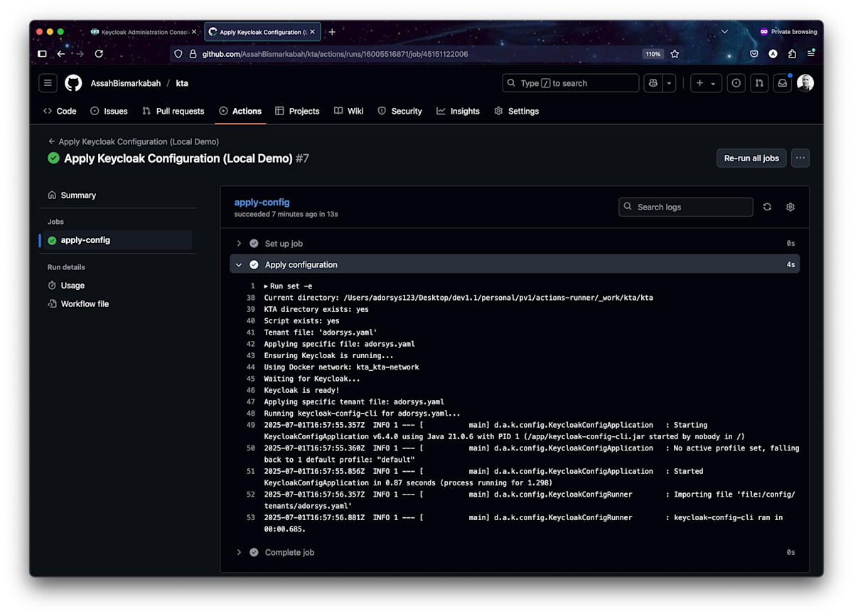Select log line number 53
853x616 pixels.
250,517
